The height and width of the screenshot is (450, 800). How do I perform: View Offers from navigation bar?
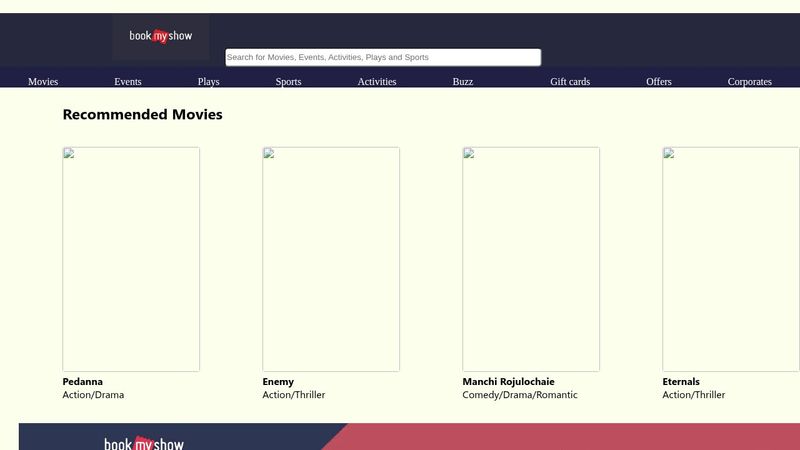pyautogui.click(x=659, y=82)
